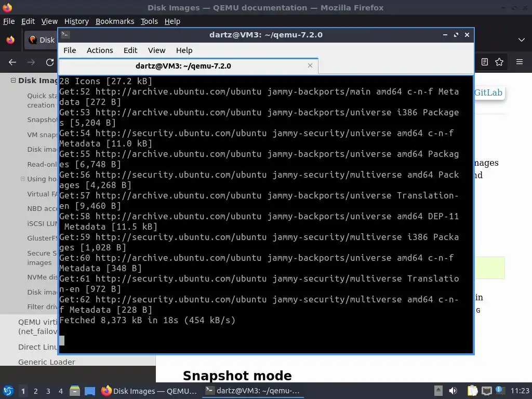Open the Firefox hamburger menu
The image size is (532, 399).
point(520,62)
